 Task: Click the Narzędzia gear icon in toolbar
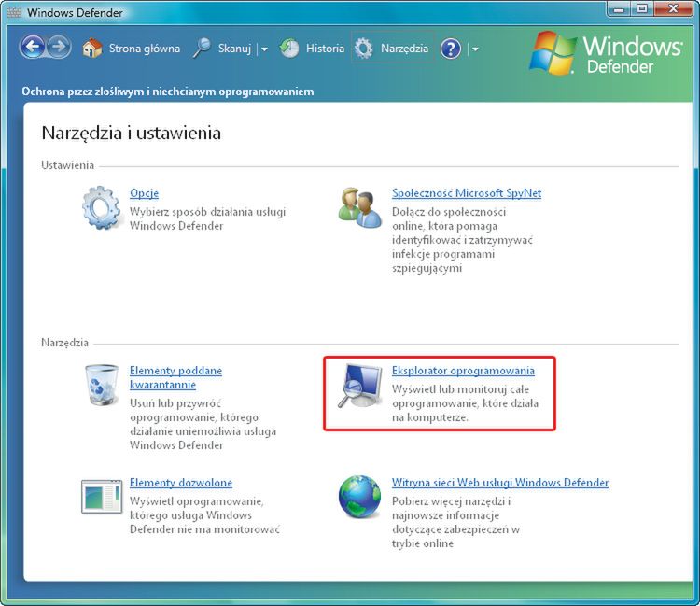click(x=363, y=49)
